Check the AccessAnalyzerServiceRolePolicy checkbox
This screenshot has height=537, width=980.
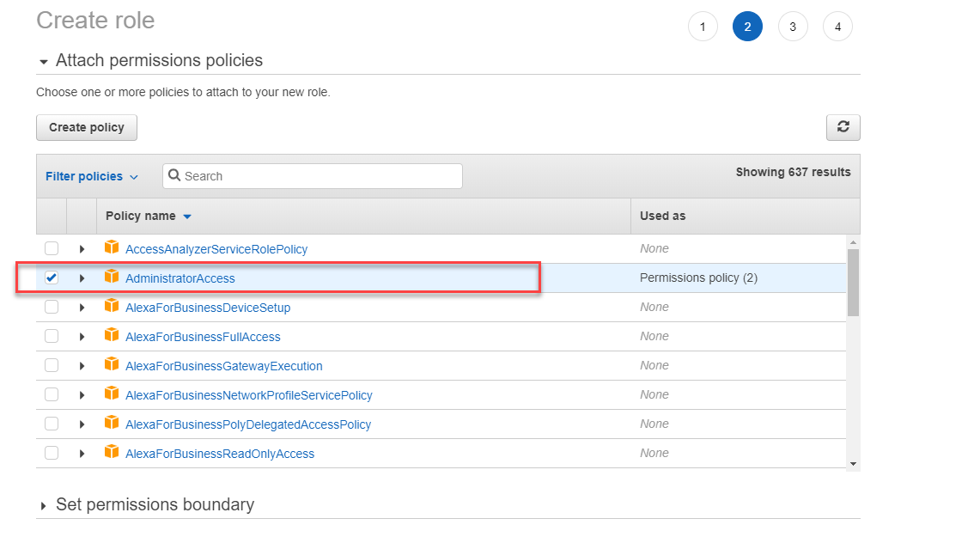(x=52, y=248)
